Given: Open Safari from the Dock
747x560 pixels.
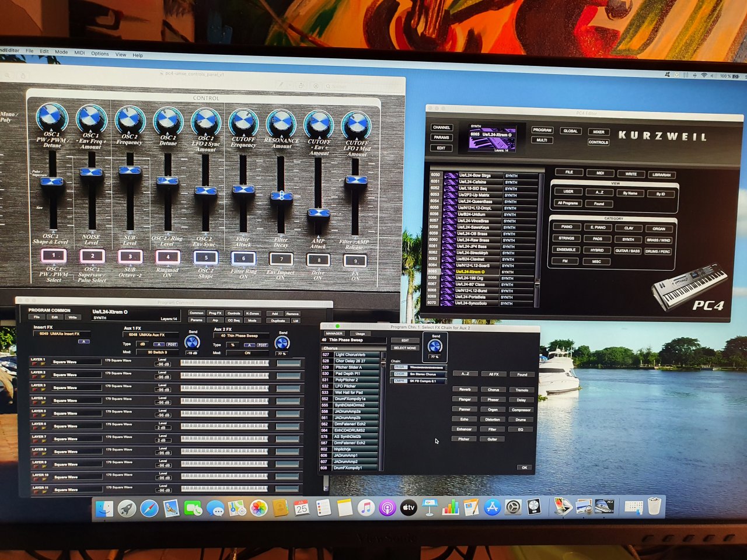Looking at the screenshot, I should pyautogui.click(x=149, y=509).
